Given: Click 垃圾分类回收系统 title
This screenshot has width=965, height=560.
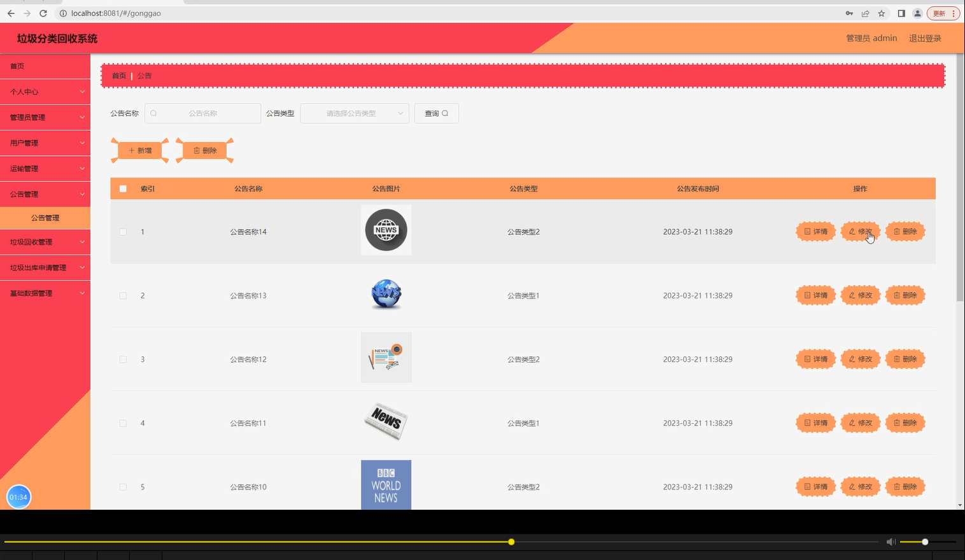Looking at the screenshot, I should pyautogui.click(x=57, y=39).
